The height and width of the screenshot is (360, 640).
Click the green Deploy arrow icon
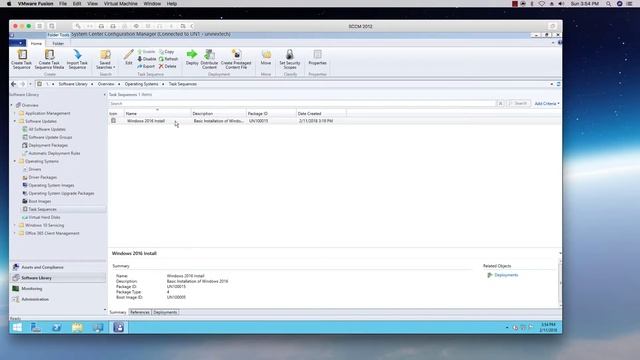(192, 57)
